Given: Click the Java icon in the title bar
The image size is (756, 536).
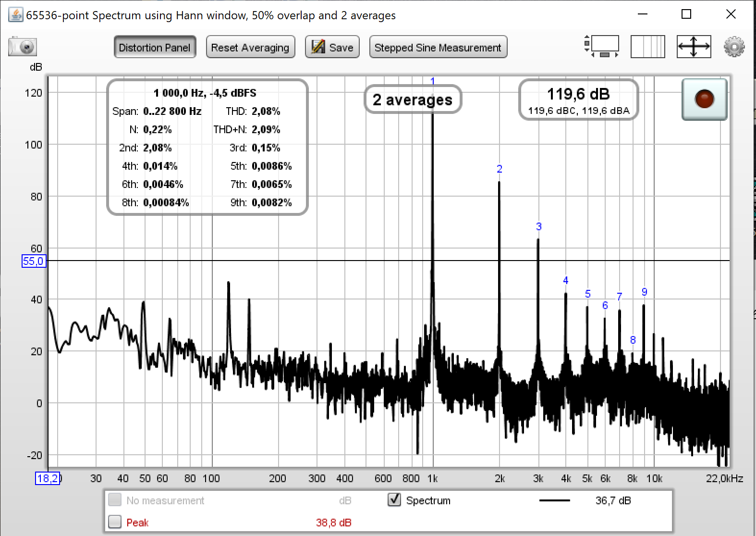Looking at the screenshot, I should click(16, 15).
